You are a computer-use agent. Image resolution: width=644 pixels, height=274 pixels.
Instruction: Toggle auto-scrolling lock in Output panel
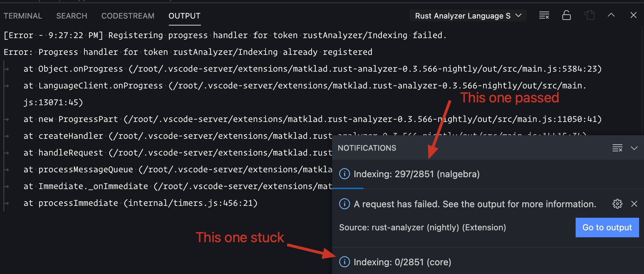[566, 15]
